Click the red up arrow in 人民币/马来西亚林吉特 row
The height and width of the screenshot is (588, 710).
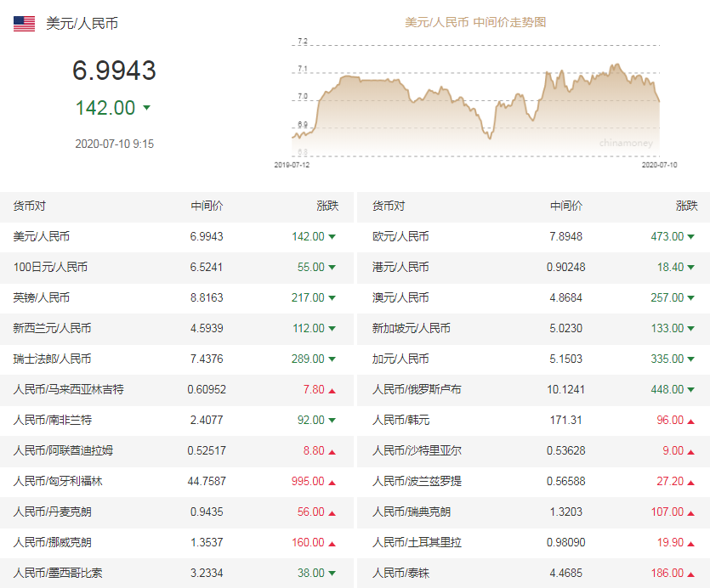coord(332,391)
